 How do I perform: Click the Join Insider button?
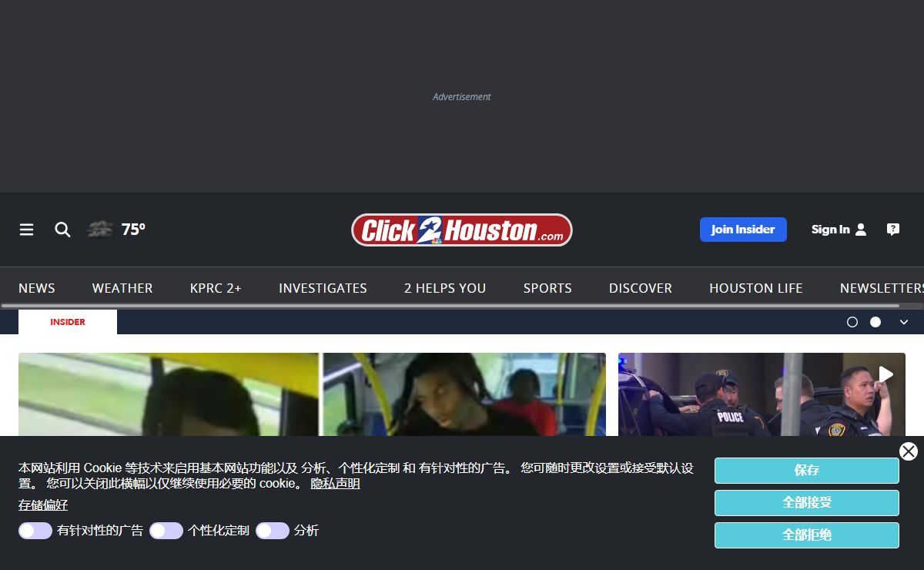click(743, 230)
